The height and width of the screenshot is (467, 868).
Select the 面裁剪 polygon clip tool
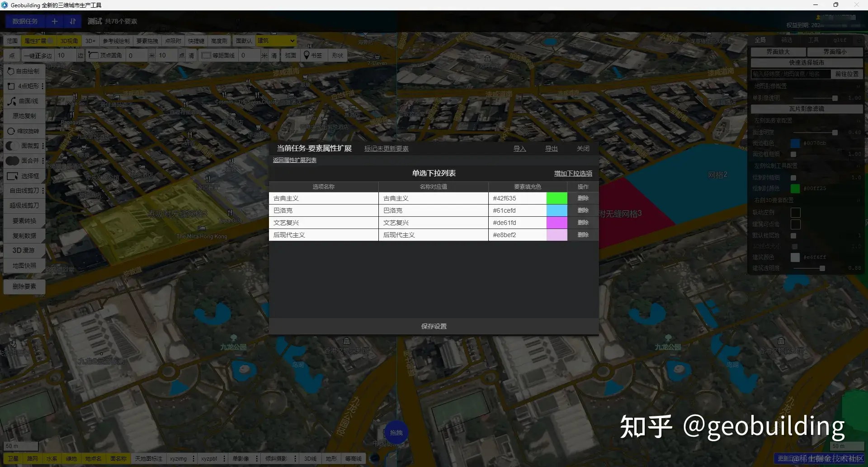point(23,146)
